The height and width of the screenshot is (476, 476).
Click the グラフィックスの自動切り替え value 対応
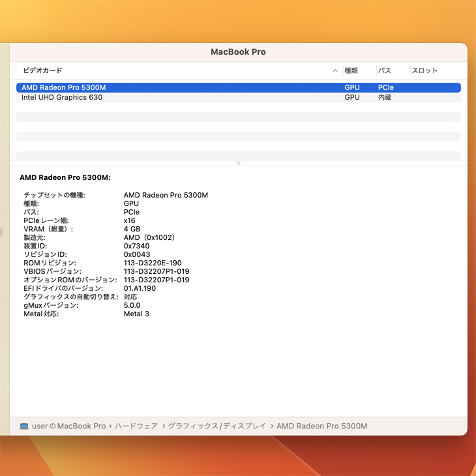pyautogui.click(x=130, y=297)
